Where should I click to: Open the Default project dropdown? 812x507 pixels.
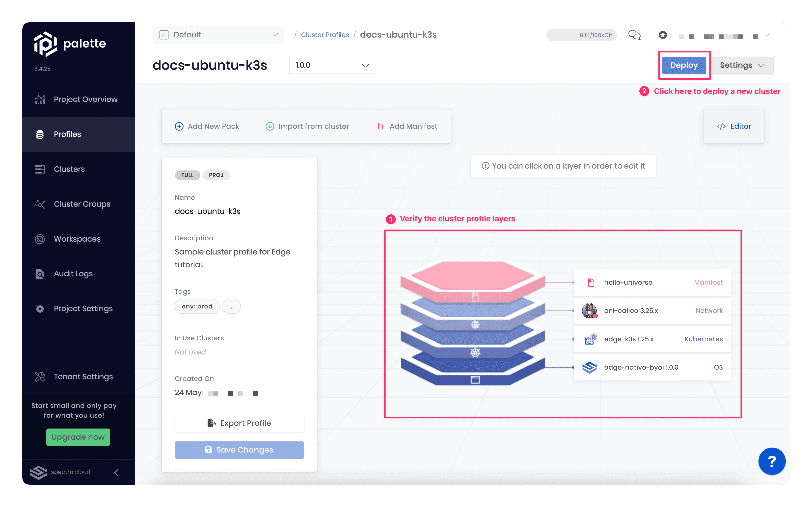tap(218, 35)
